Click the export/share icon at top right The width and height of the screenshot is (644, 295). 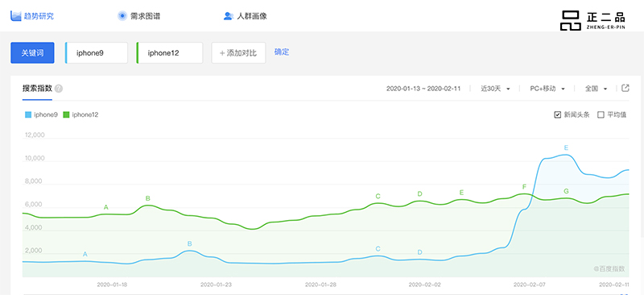tap(625, 88)
